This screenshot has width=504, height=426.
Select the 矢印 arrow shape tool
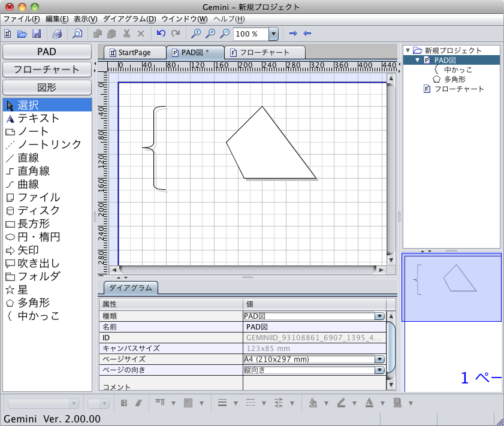coord(47,250)
